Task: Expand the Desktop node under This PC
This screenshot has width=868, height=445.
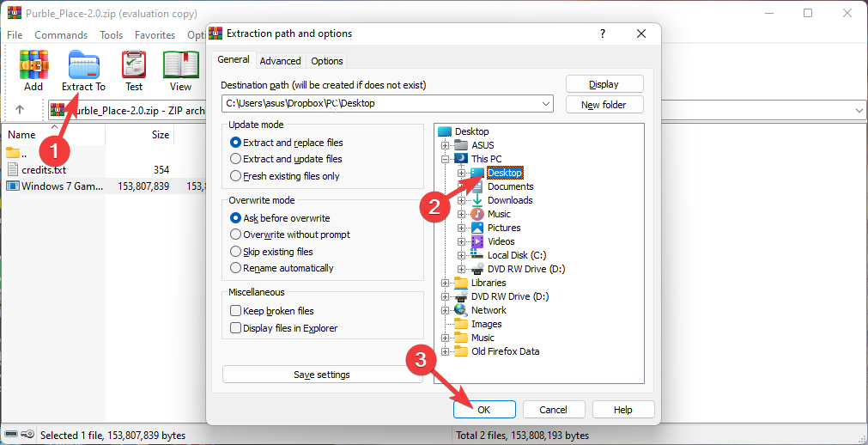Action: [461, 173]
